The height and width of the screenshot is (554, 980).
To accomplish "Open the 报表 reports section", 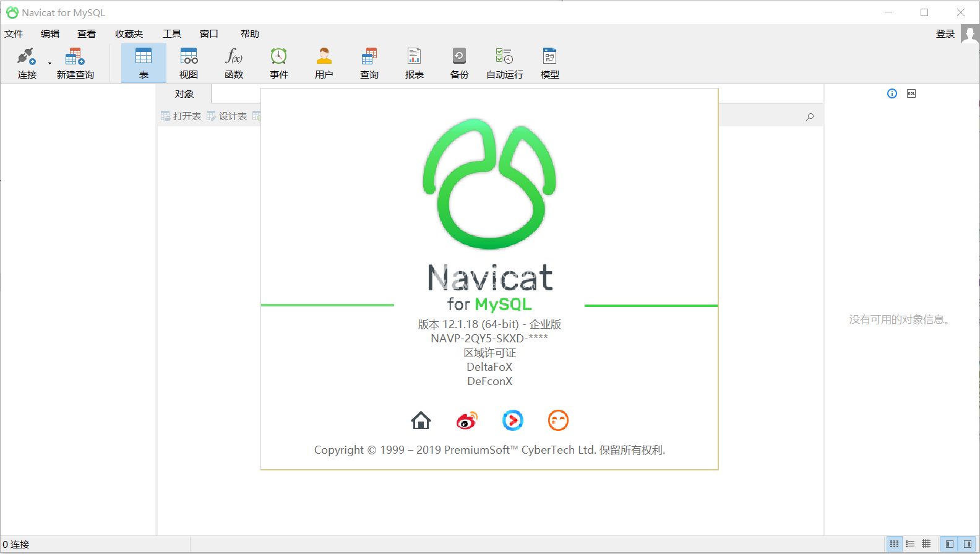I will pos(415,63).
